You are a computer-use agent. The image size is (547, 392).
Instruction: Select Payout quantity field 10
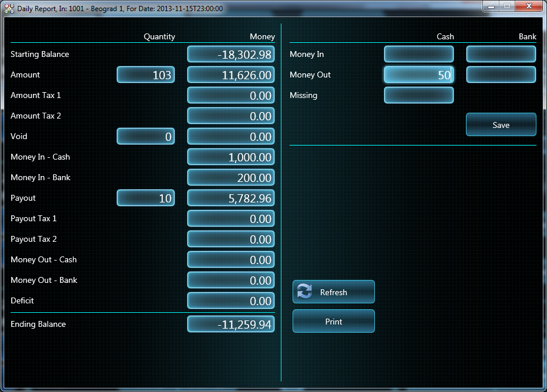tap(146, 198)
